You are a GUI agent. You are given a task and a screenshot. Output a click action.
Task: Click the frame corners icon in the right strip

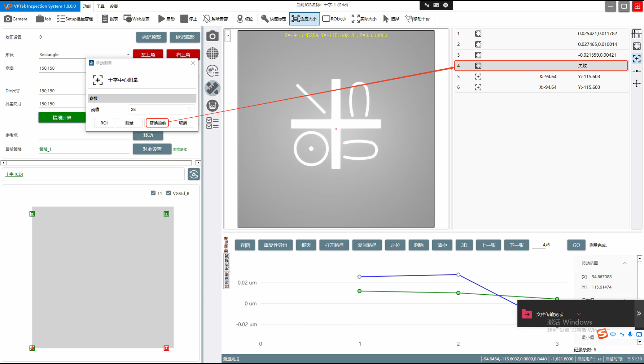coord(637,46)
